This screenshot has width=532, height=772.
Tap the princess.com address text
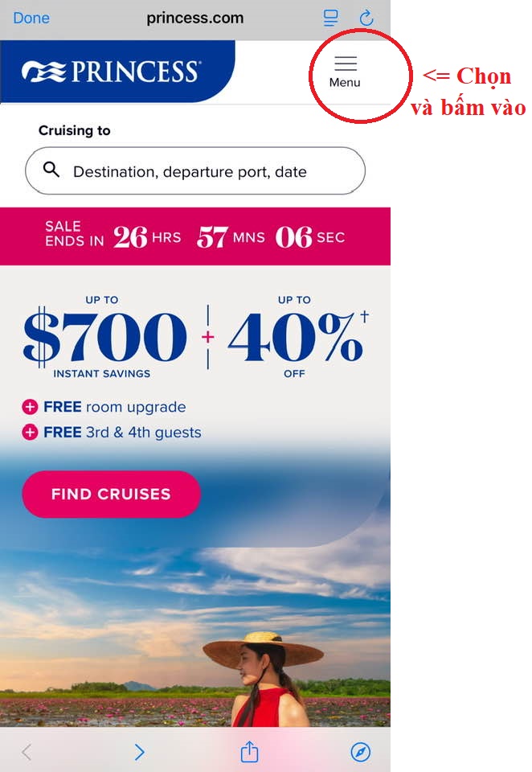(x=194, y=18)
